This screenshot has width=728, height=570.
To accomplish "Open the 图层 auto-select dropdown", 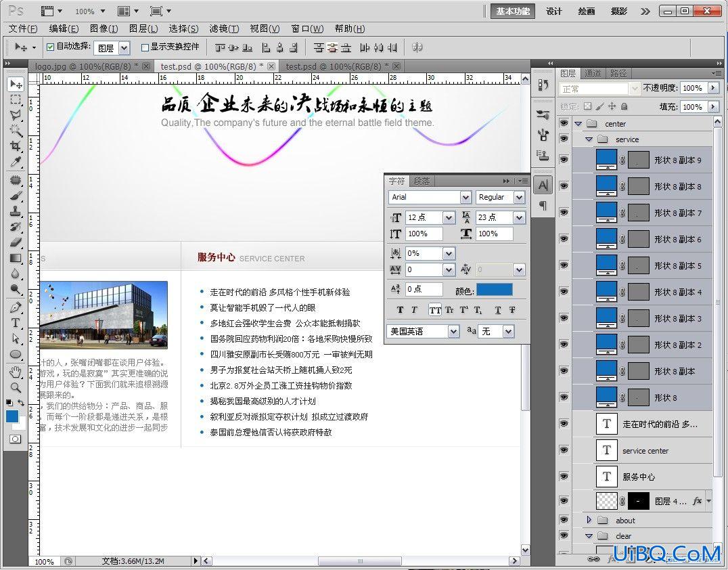I will [124, 48].
